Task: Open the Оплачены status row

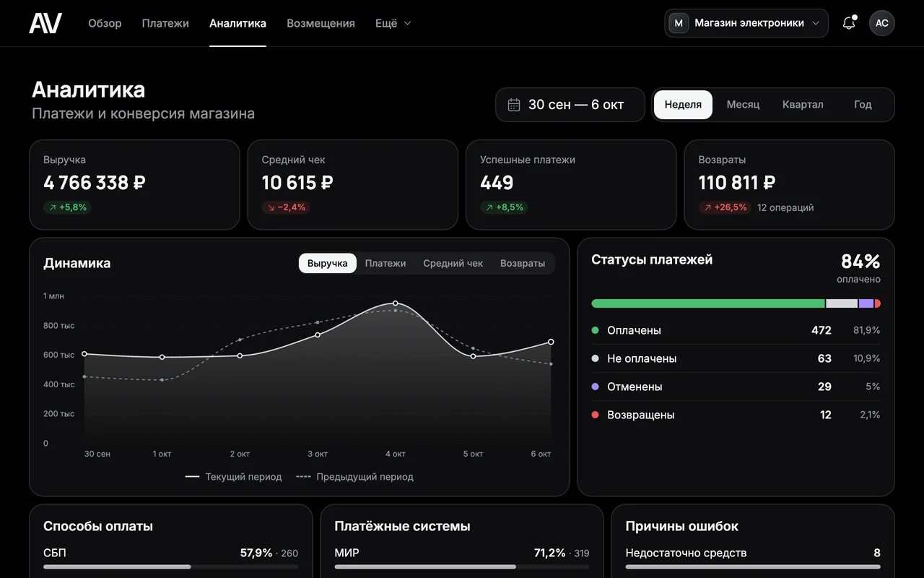Action: pyautogui.click(x=736, y=330)
